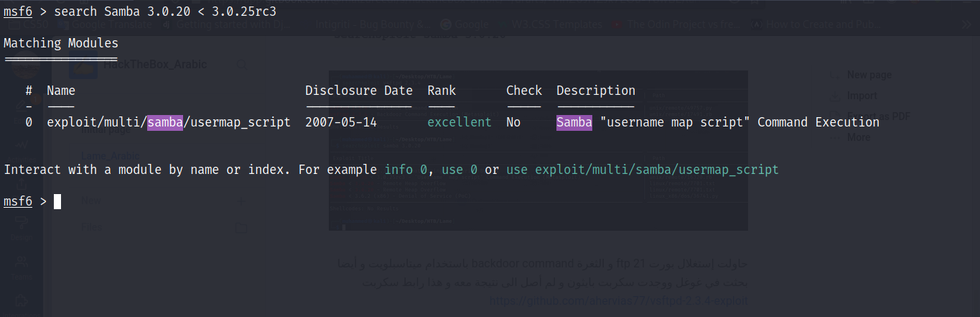980x317 pixels.
Task: Click module path exploit/multi/samba/usermap_script in table row
Action: 169,122
